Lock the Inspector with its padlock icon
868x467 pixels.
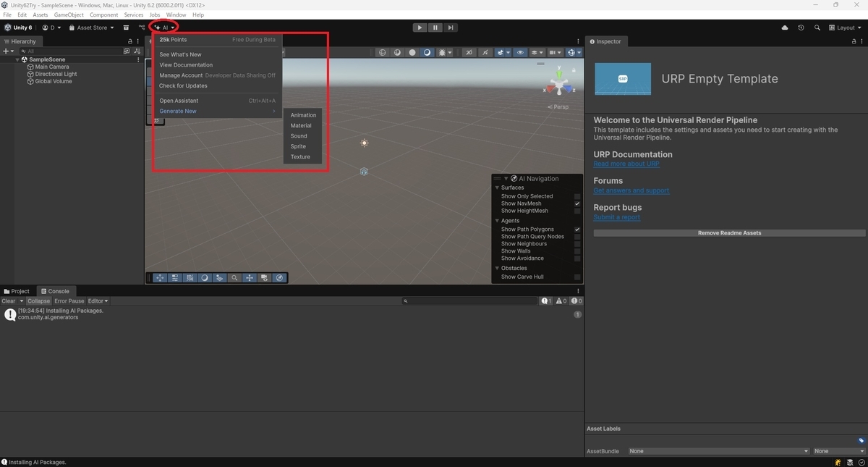point(854,41)
